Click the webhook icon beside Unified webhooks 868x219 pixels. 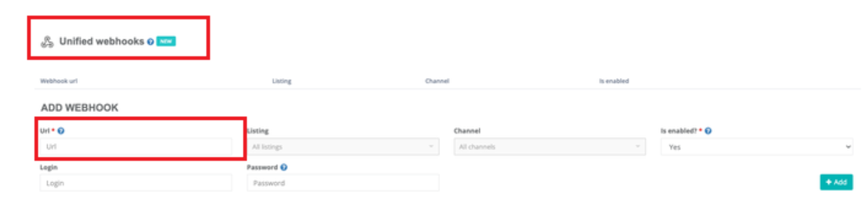coord(46,42)
